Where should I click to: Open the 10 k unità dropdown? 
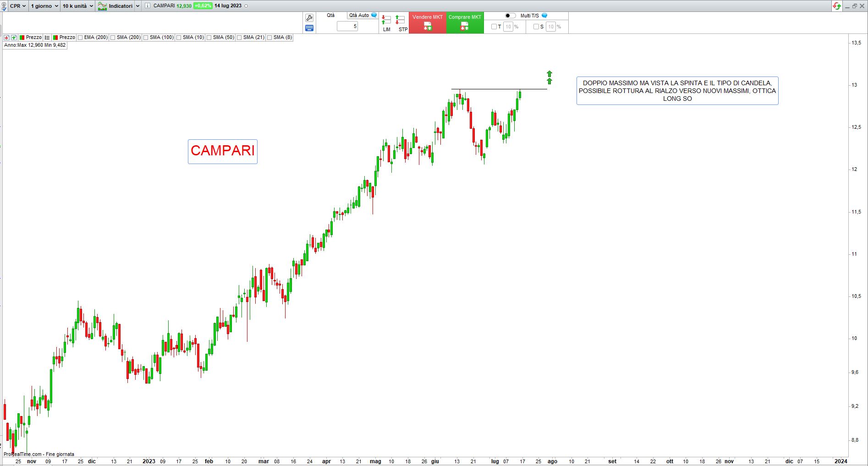point(77,6)
